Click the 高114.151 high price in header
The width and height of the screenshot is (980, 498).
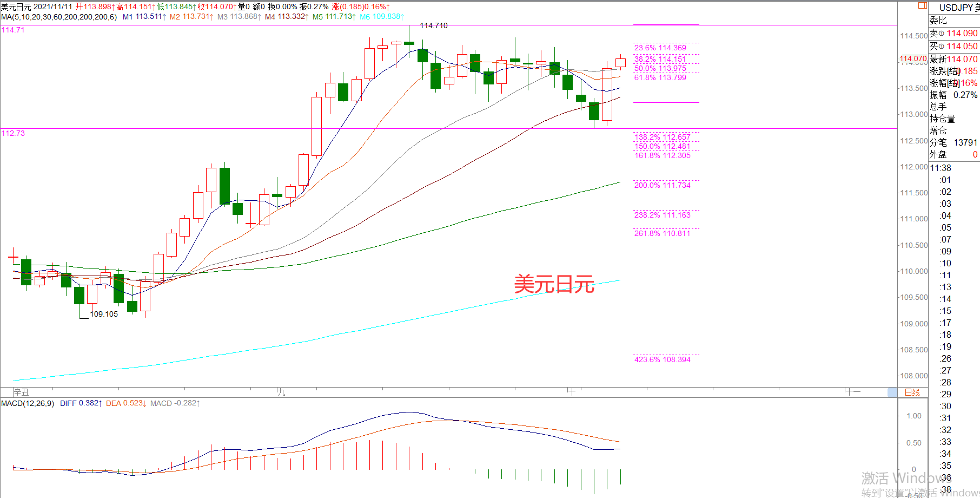136,7
